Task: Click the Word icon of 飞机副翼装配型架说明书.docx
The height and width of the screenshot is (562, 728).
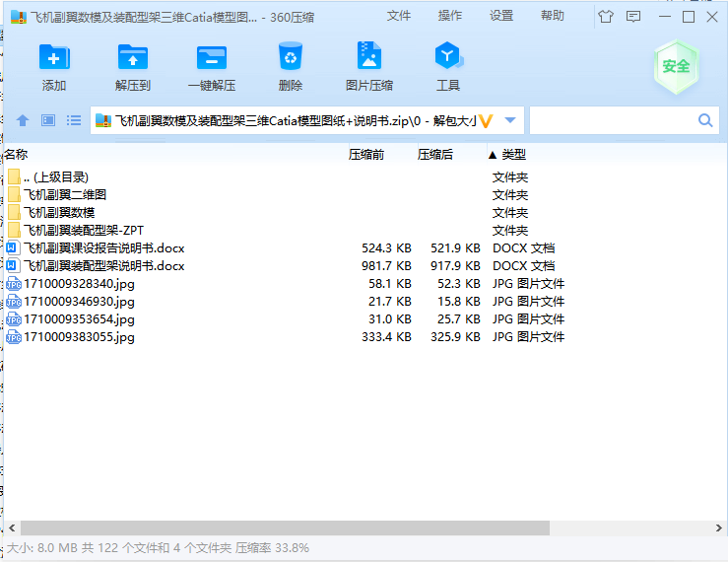Action: click(x=13, y=265)
